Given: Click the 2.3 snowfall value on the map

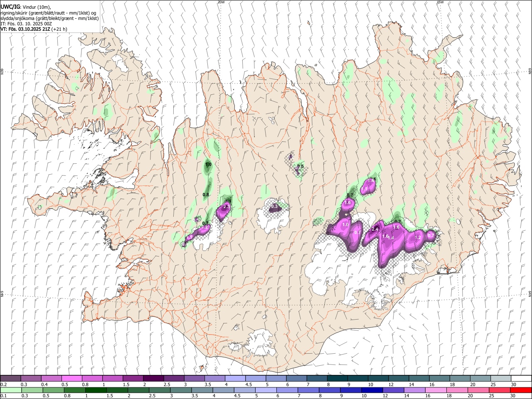Looking at the screenshot, I should [x=227, y=207].
